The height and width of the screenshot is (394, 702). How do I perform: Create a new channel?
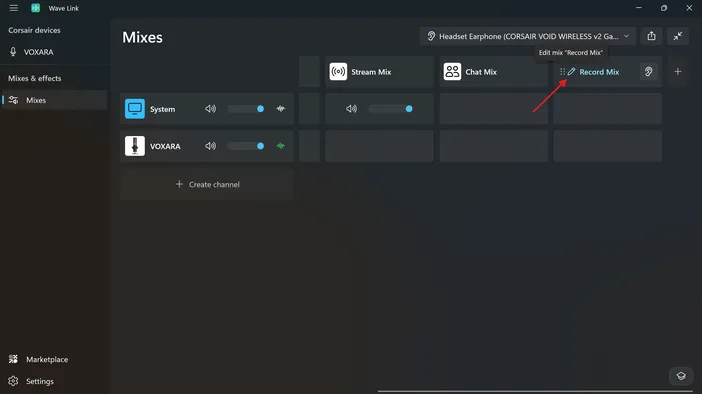coord(207,184)
